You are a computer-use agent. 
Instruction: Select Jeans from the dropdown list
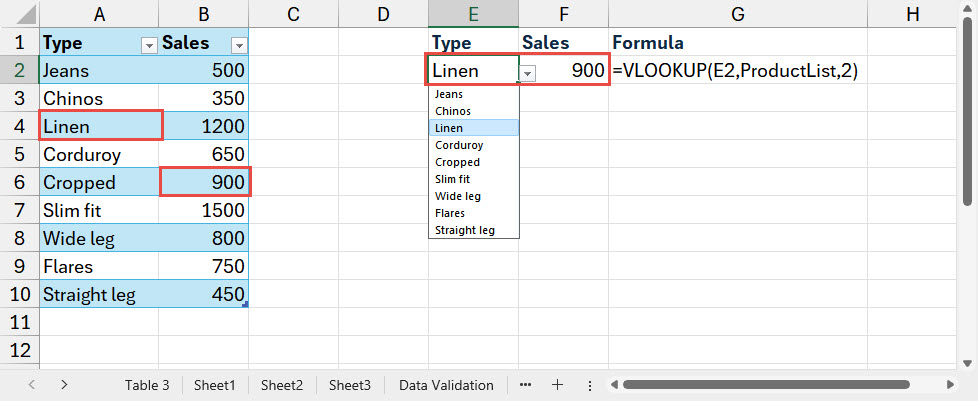449,94
